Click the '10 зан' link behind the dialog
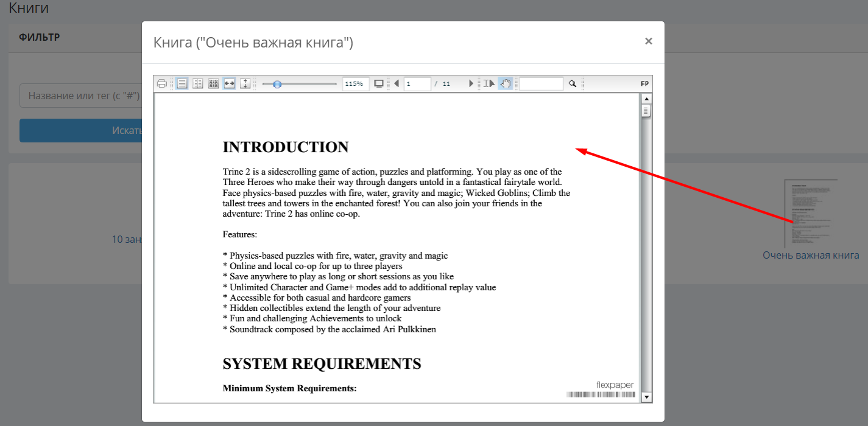868x426 pixels. tap(127, 240)
